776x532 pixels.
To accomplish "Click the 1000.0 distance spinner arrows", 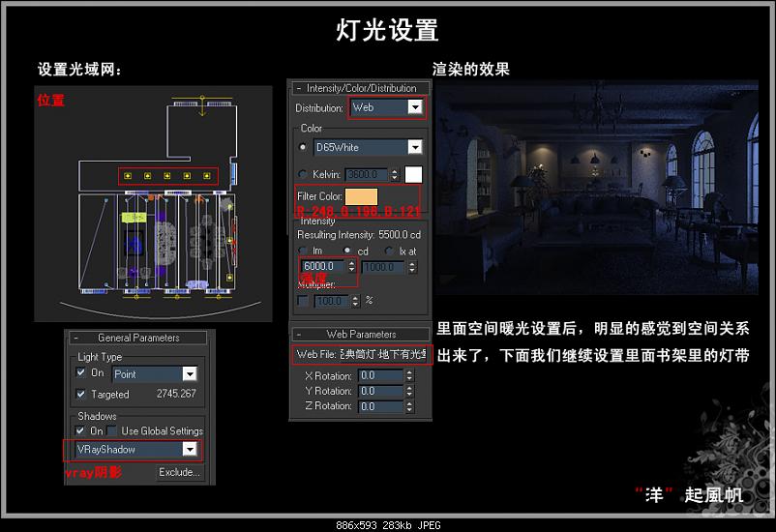I will [x=412, y=267].
